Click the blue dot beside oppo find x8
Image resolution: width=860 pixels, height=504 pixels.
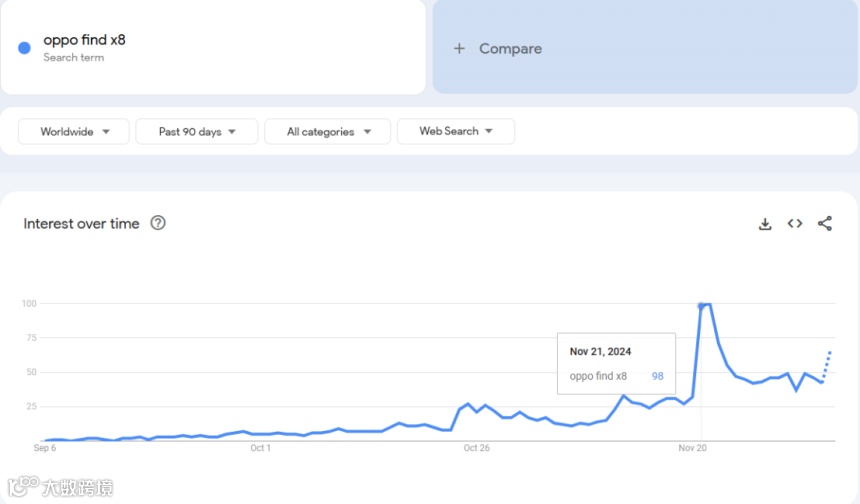pyautogui.click(x=25, y=48)
